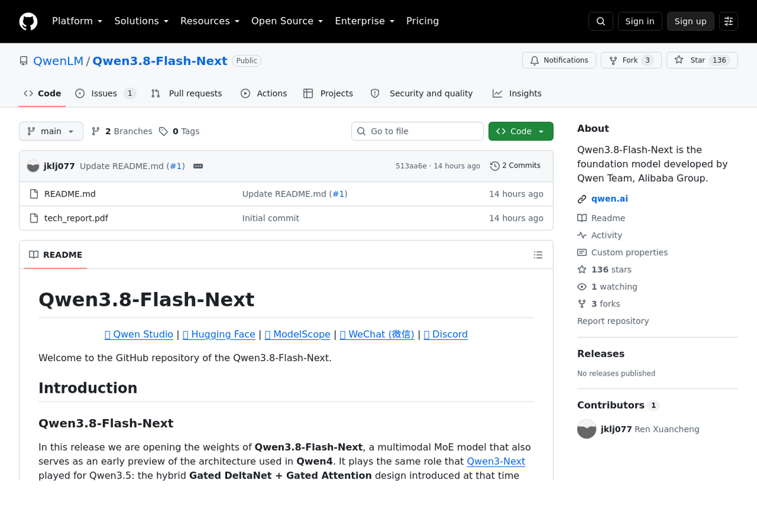Expand the Resources menu
This screenshot has width=757, height=532.
(210, 21)
